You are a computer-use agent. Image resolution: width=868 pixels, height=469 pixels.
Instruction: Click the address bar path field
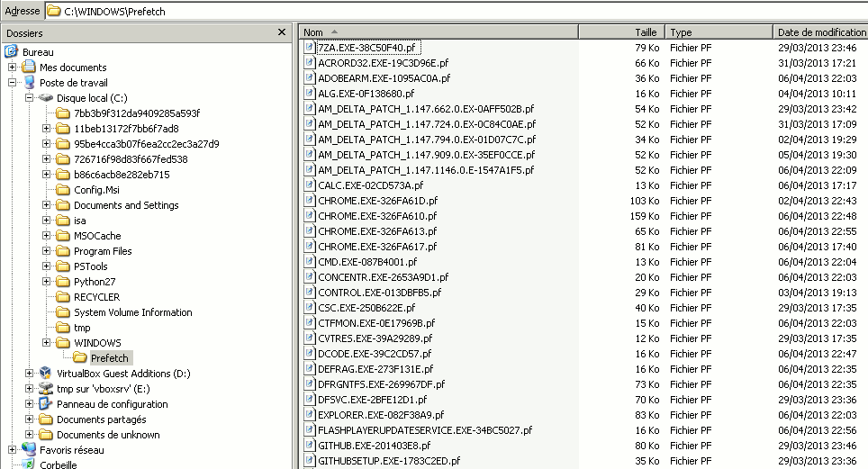pos(450,11)
